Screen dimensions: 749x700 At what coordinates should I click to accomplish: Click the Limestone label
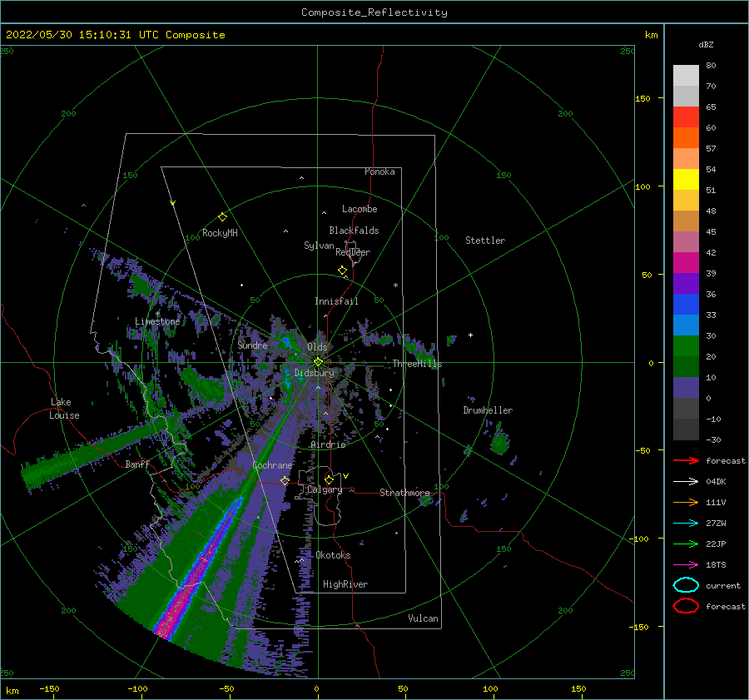coord(157,321)
